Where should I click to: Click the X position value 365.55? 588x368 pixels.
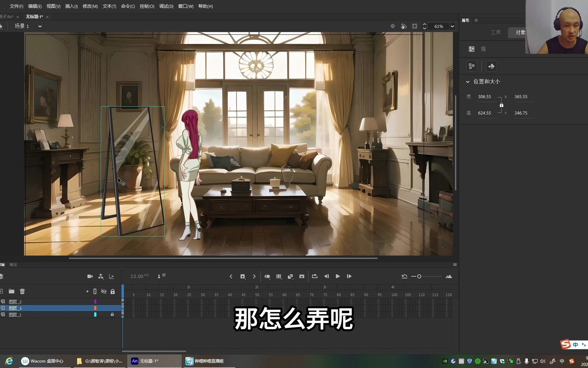pyautogui.click(x=521, y=97)
